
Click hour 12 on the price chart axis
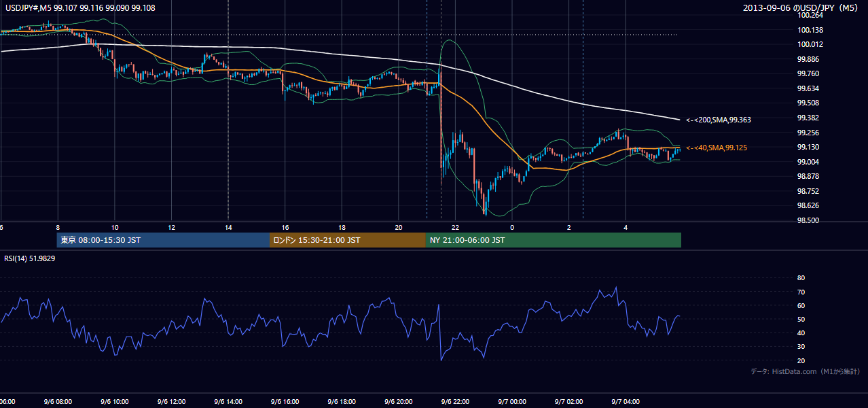pyautogui.click(x=171, y=227)
